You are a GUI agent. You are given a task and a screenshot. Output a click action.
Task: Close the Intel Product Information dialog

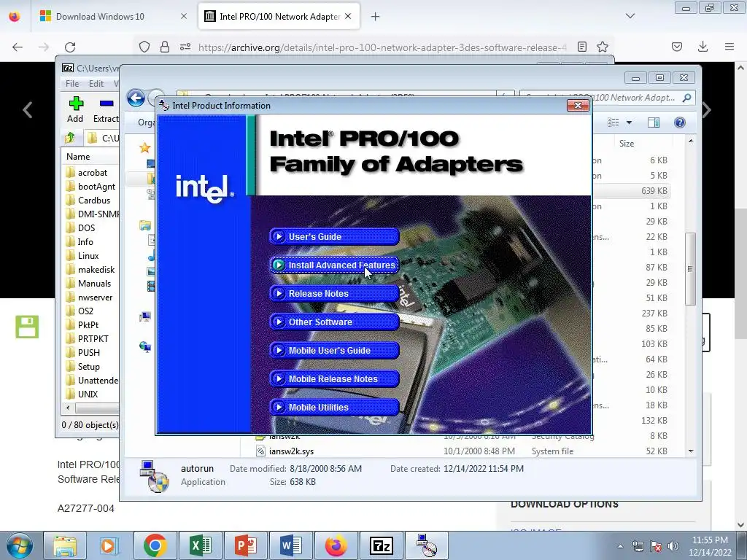pos(578,105)
